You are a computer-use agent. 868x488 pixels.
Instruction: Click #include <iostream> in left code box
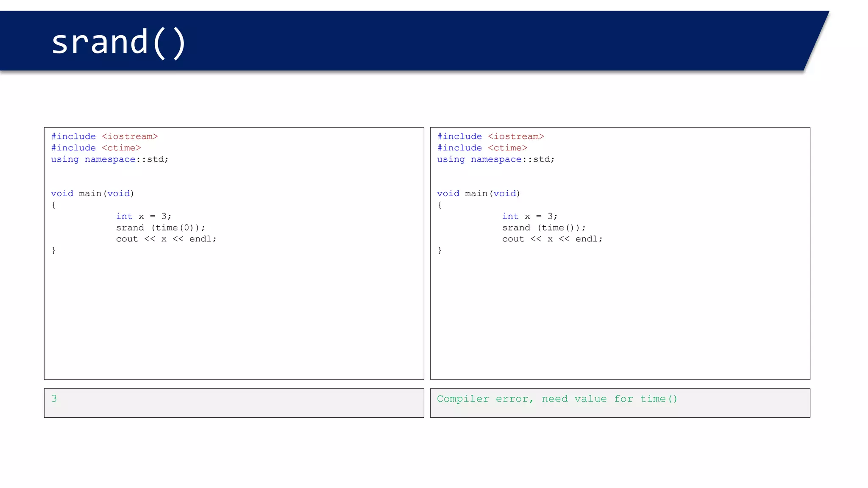[x=104, y=136]
